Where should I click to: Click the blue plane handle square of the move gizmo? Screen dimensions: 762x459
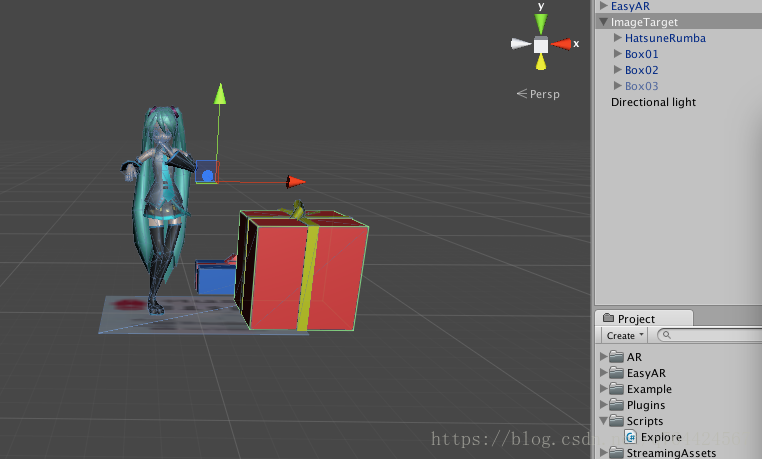coord(207,172)
